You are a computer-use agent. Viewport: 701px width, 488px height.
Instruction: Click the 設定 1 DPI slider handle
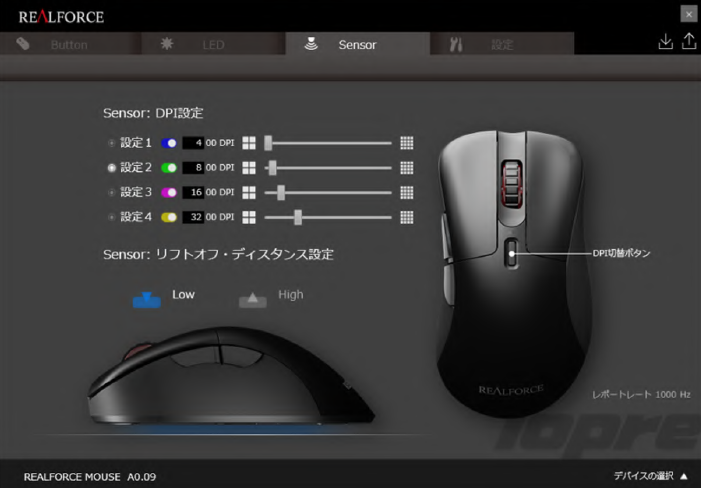click(268, 143)
